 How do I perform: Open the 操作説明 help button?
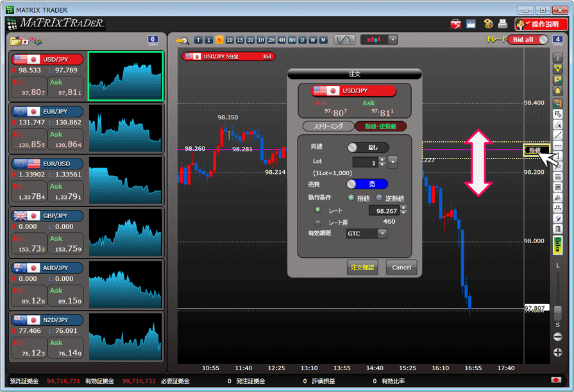(541, 24)
